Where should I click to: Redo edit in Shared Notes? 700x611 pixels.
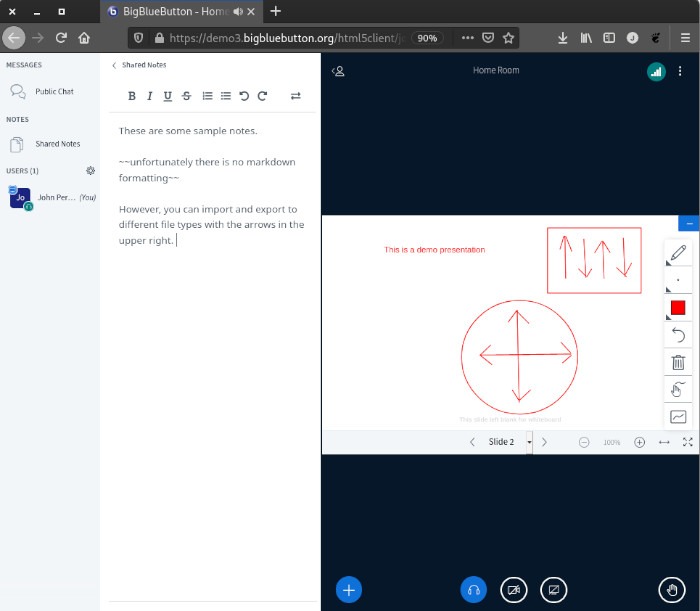[x=262, y=96]
